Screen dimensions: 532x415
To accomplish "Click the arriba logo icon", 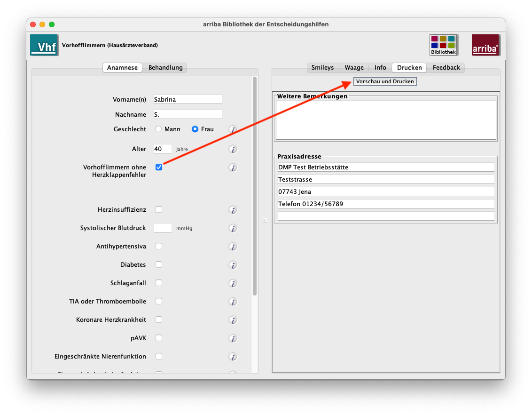I will point(485,45).
